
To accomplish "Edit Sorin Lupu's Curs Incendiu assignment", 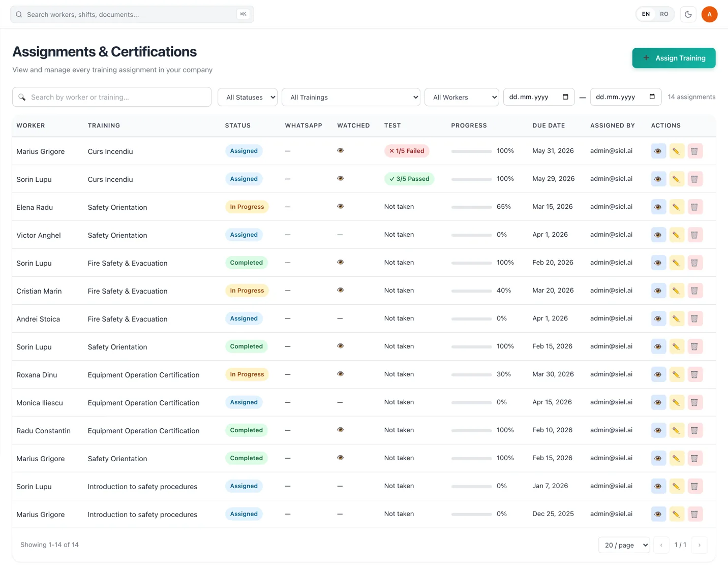I will 677,179.
